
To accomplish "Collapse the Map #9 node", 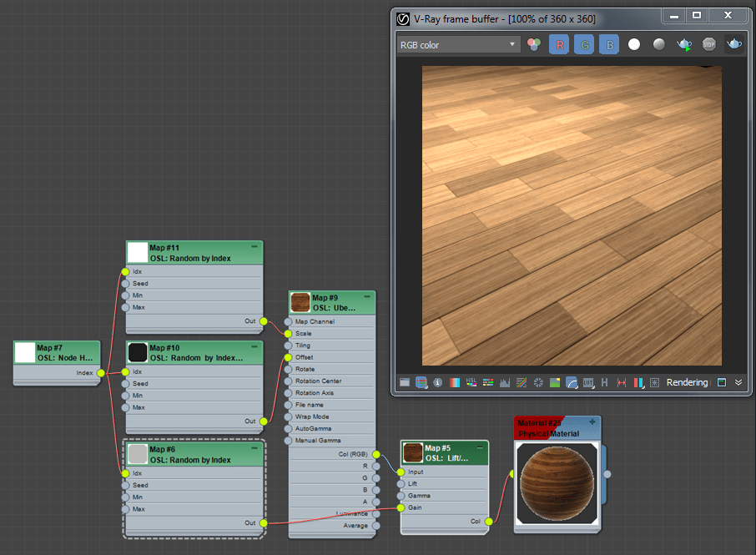I will 366,297.
